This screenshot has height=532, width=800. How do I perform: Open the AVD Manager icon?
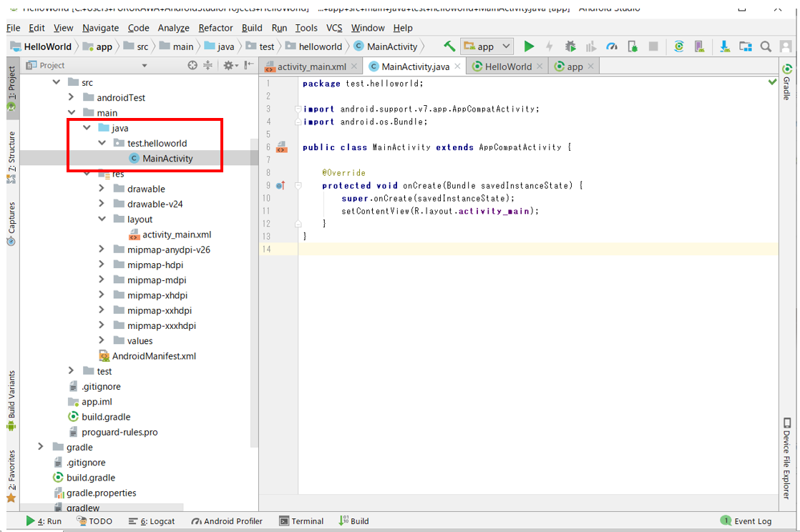coord(700,46)
